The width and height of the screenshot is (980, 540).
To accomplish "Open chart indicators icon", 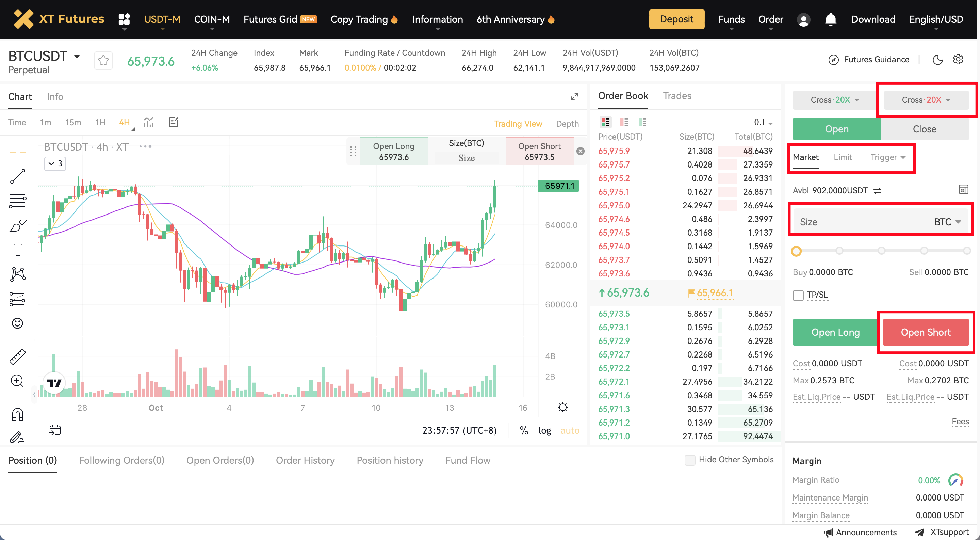I will coord(149,122).
